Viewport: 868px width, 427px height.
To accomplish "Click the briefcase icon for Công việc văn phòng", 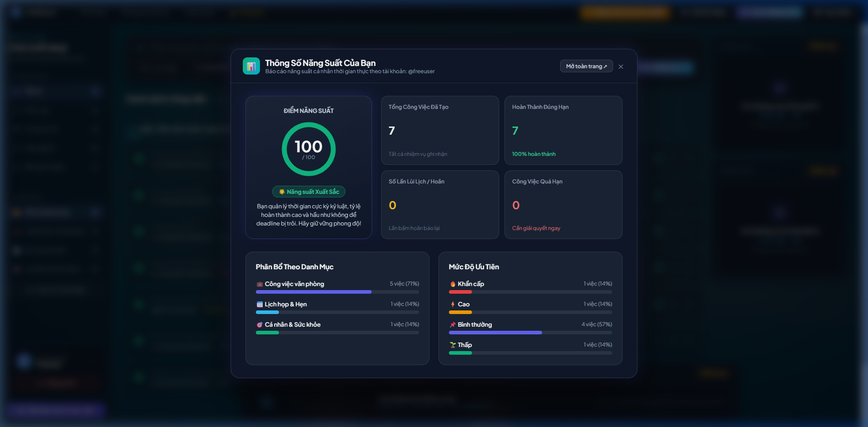I will [x=259, y=284].
